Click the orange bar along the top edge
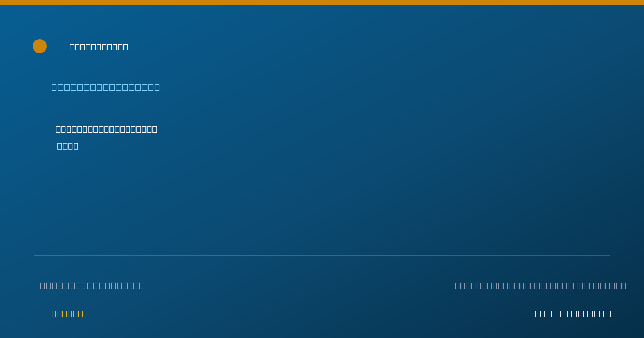 click(x=322, y=3)
